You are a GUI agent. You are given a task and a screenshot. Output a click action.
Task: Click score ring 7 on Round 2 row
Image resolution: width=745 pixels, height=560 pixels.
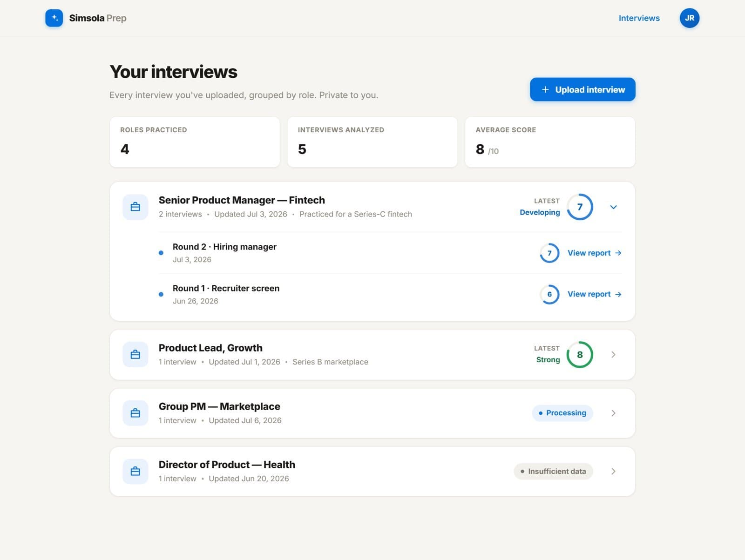point(549,253)
